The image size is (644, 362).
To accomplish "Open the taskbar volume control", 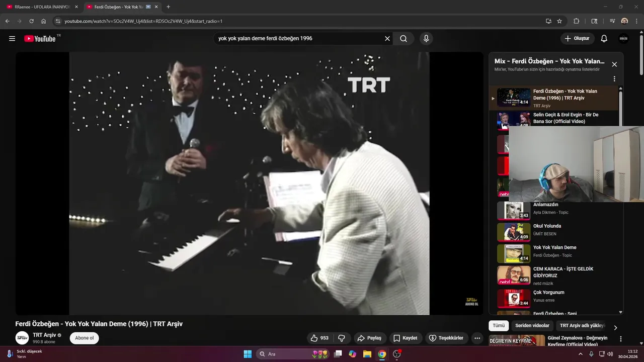I will click(x=610, y=354).
